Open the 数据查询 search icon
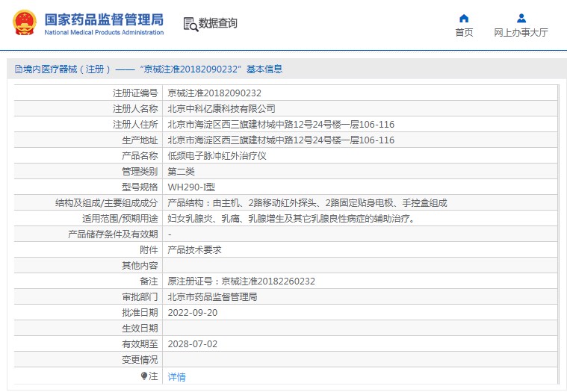This screenshot has width=567, height=392. [190, 24]
